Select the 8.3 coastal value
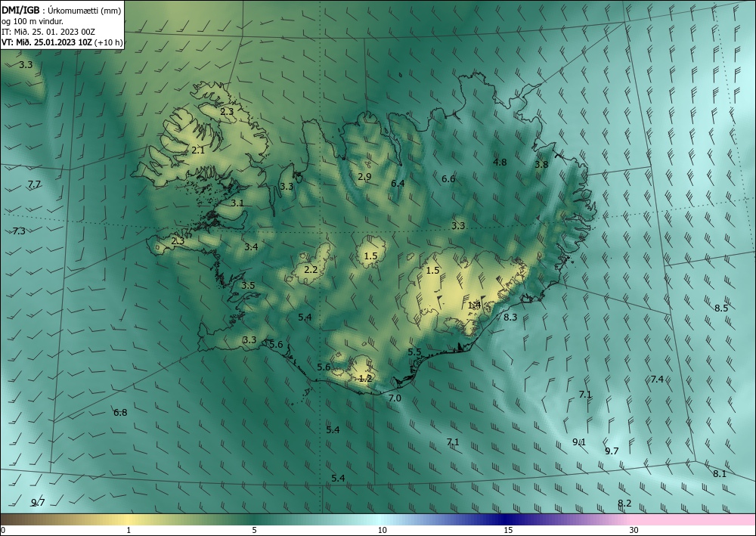 pos(510,318)
